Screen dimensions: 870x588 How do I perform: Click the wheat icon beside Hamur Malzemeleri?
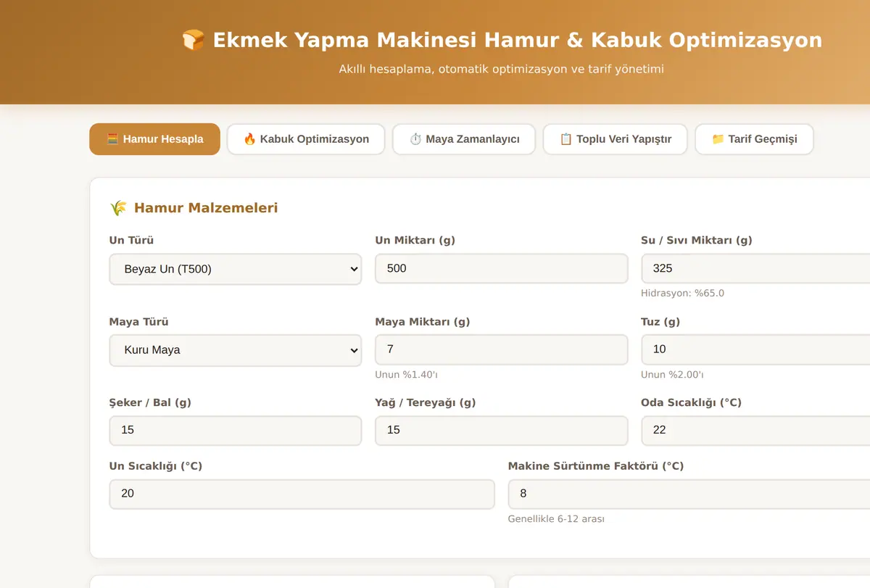pyautogui.click(x=118, y=208)
